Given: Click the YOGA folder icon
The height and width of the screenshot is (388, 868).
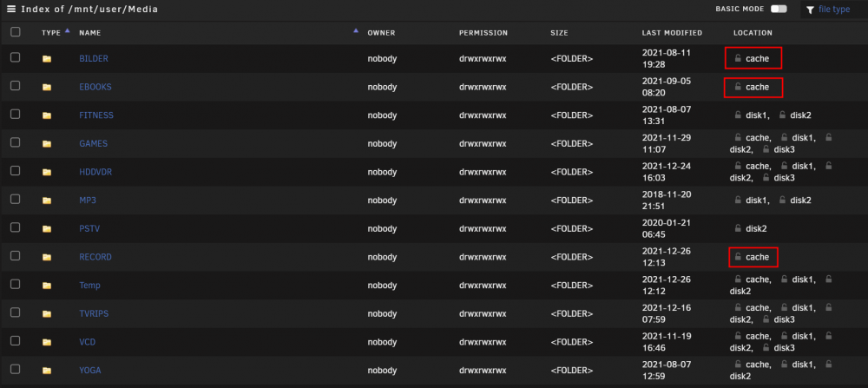Looking at the screenshot, I should 47,371.
